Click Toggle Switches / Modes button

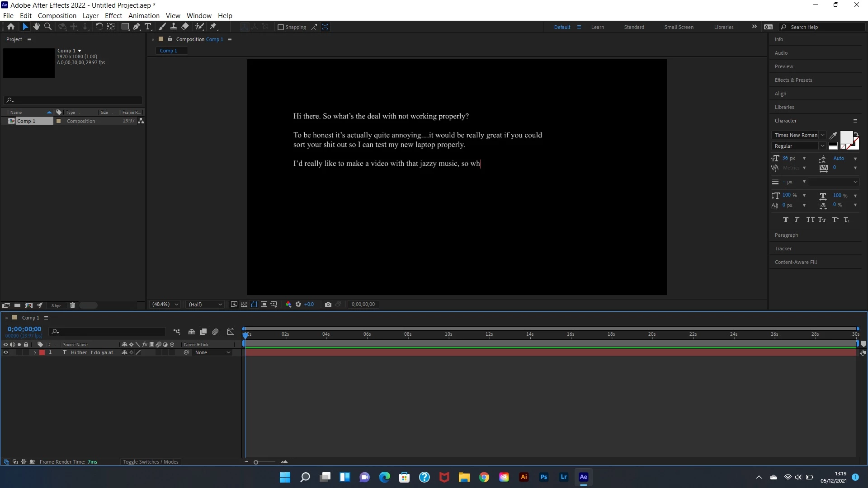tap(151, 462)
